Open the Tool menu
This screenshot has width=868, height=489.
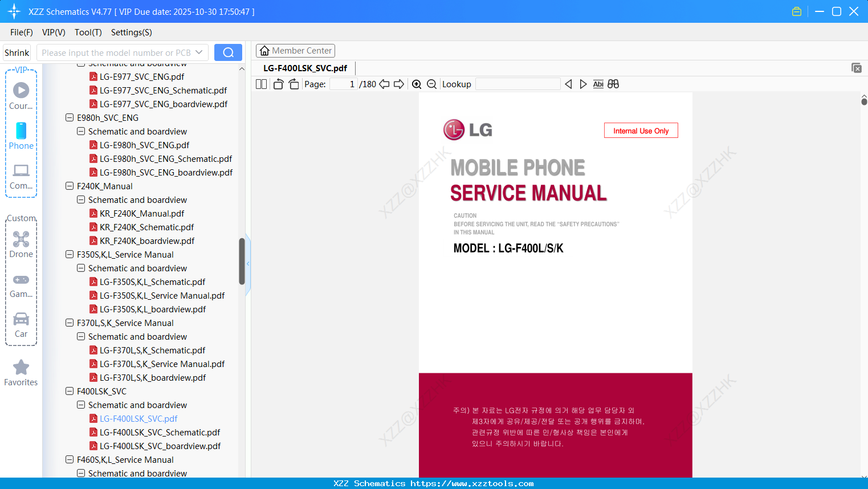point(88,32)
